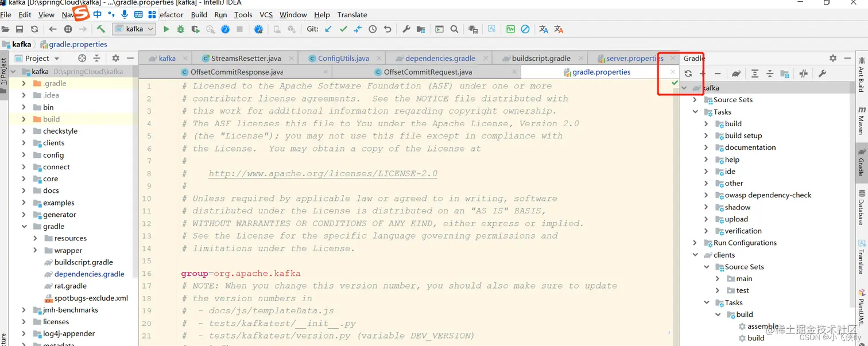Switch to the StreamsResetter.java tab
868x346 pixels.
pyautogui.click(x=246, y=58)
